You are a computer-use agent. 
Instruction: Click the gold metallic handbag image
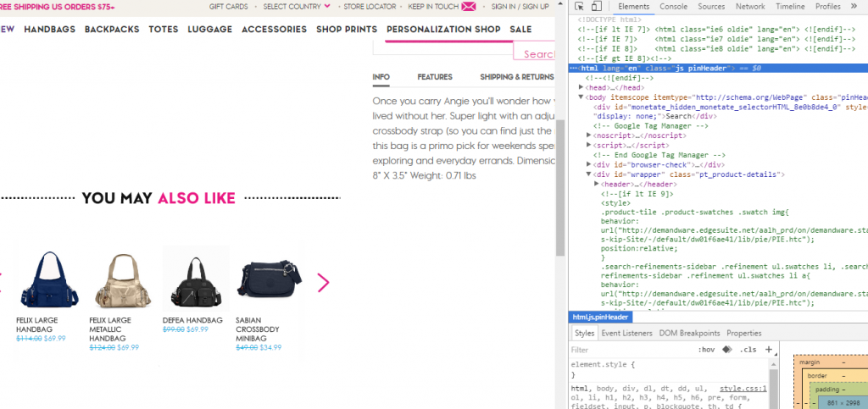(123, 279)
